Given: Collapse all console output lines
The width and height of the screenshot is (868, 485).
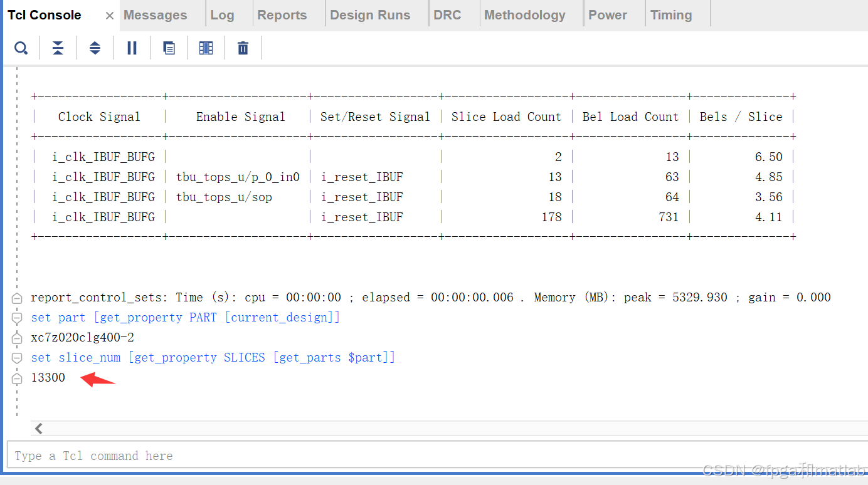Looking at the screenshot, I should 58,48.
